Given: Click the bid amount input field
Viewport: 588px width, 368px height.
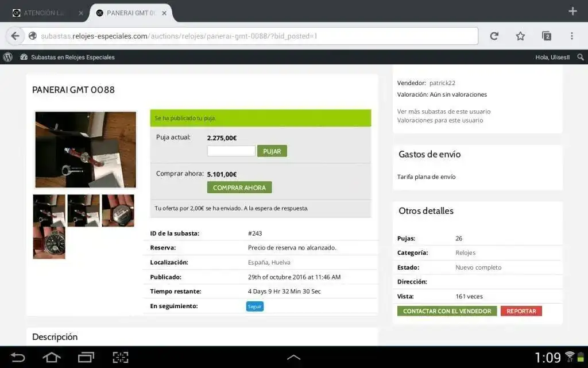Looking at the screenshot, I should point(231,151).
